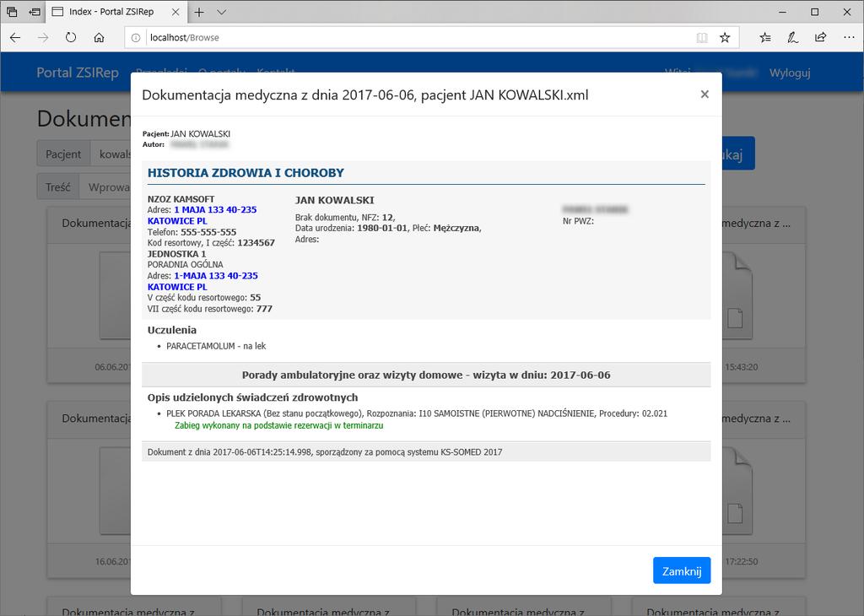Open a new browser tab
Viewport: 864px width, 616px height.
click(x=199, y=12)
